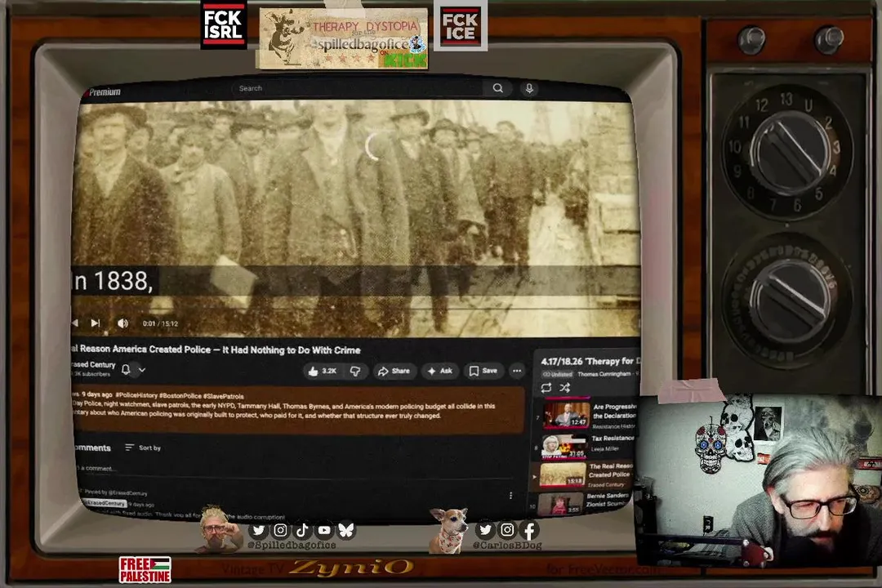Screen dimensions: 882x588
Task: Click the FCK ISRL sticker
Action: pos(223,24)
